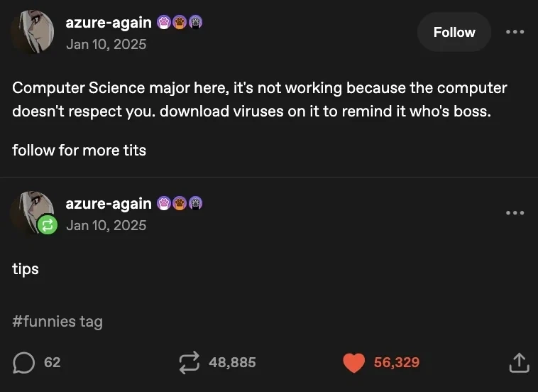Image resolution: width=538 pixels, height=392 pixels.
Task: Open the top post author avatar
Action: tap(32, 31)
